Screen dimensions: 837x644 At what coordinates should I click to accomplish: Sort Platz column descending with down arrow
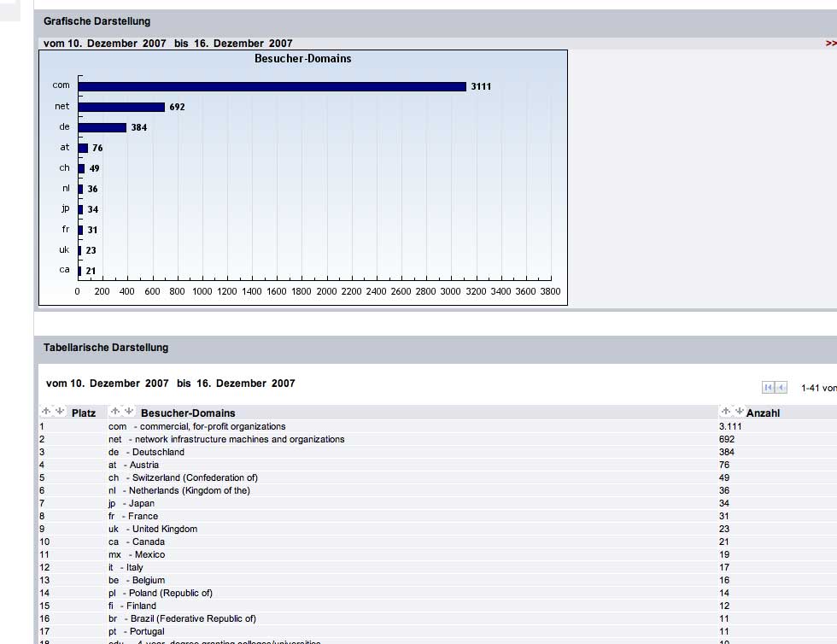click(x=59, y=412)
